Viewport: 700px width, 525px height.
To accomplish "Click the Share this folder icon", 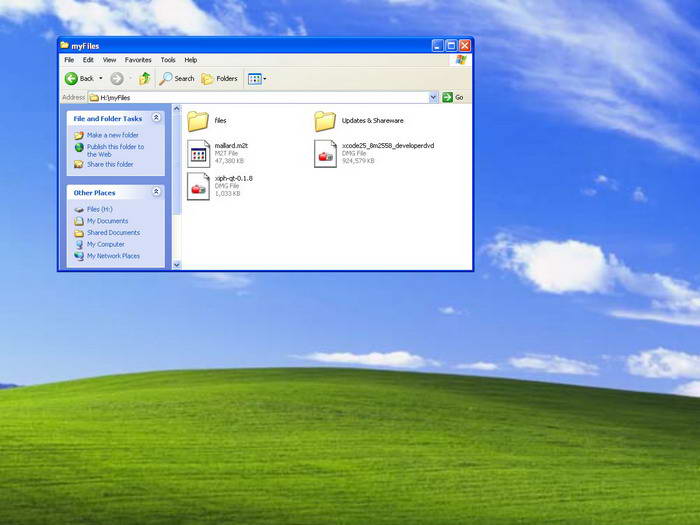I will click(x=79, y=164).
